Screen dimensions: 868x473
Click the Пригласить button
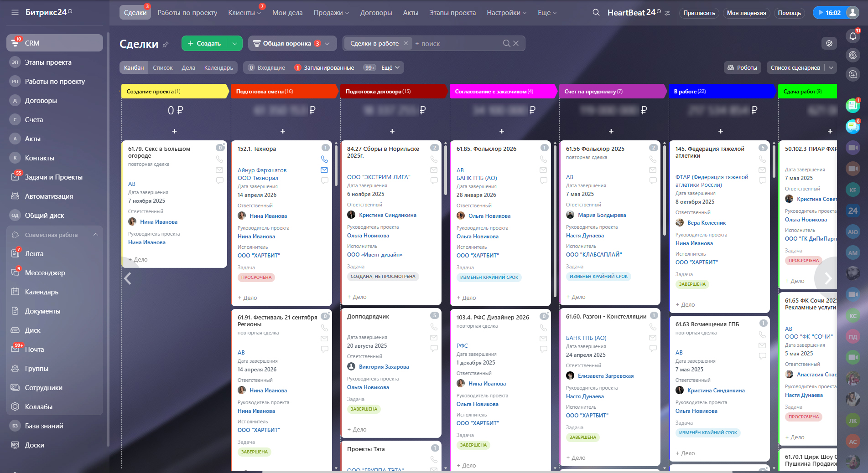[699, 13]
